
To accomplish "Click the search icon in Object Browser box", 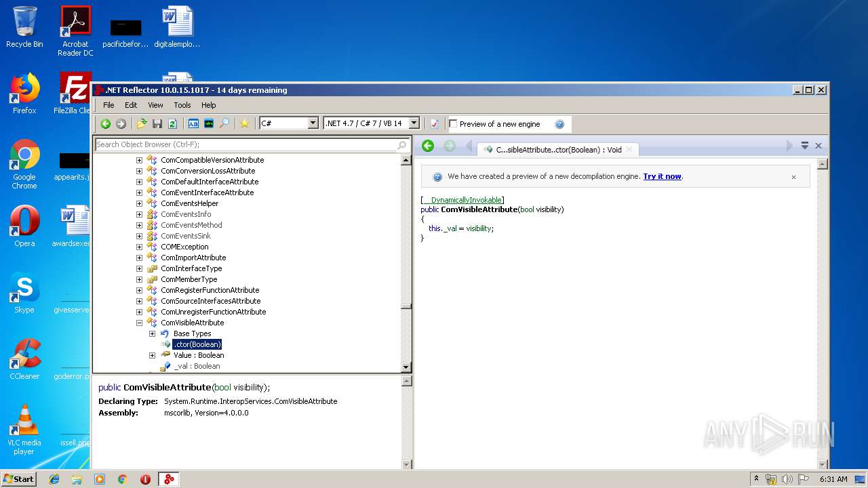I will pyautogui.click(x=402, y=144).
